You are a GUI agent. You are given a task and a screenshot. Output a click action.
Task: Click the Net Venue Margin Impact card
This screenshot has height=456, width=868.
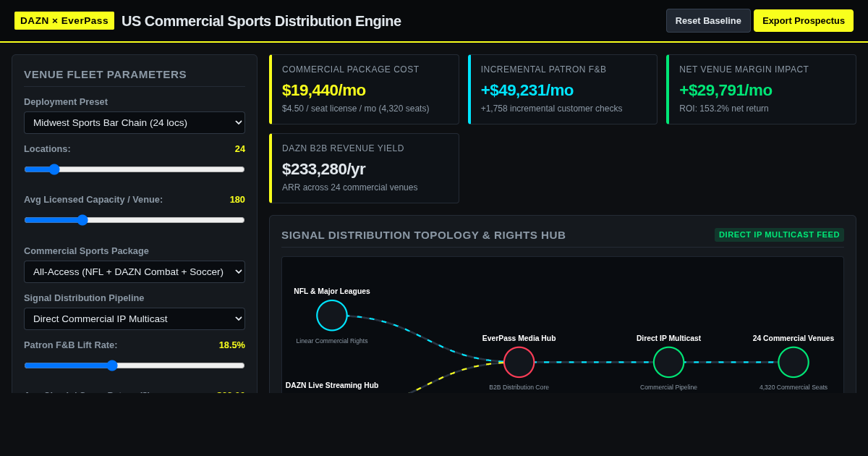tap(761, 90)
